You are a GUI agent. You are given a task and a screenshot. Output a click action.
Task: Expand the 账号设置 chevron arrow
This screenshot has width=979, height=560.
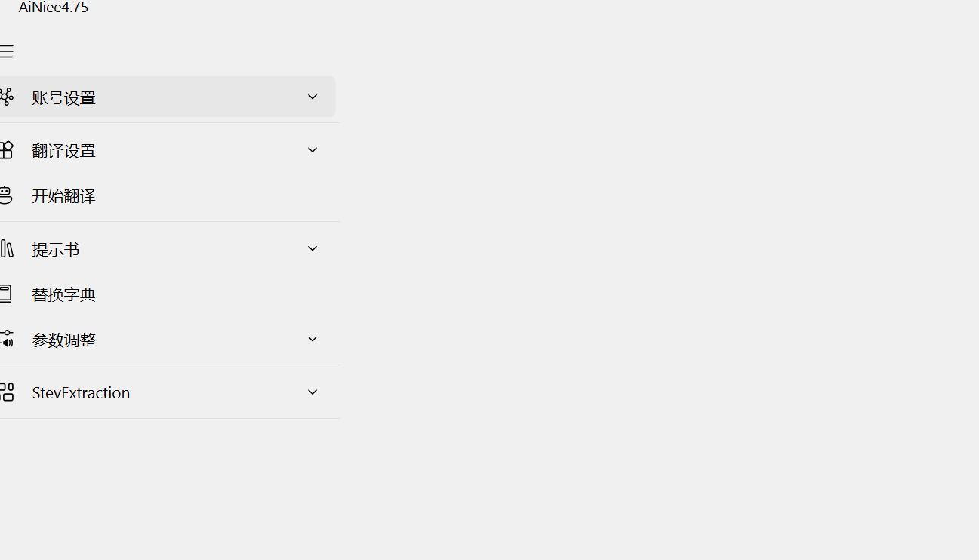(312, 97)
